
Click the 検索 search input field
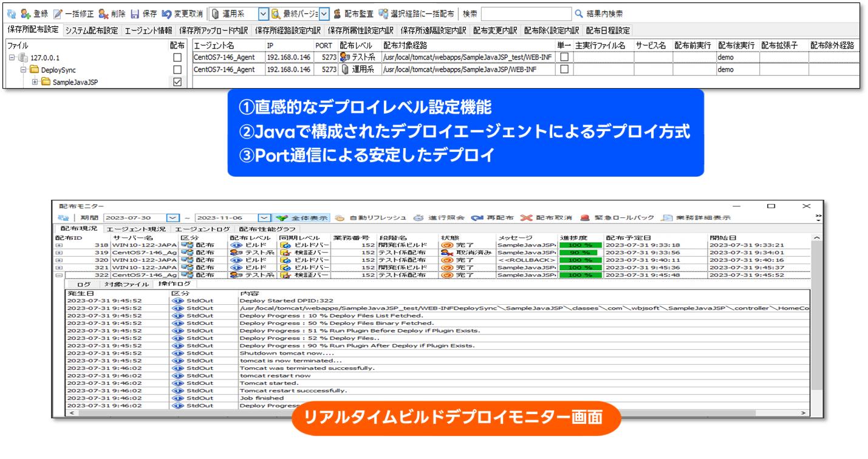[x=526, y=13]
